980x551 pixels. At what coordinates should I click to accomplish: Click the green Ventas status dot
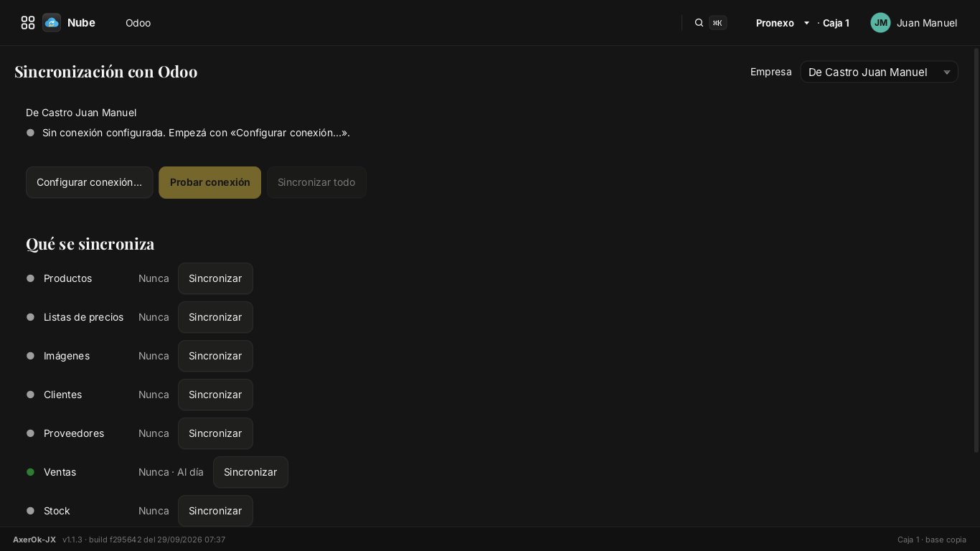pos(30,472)
